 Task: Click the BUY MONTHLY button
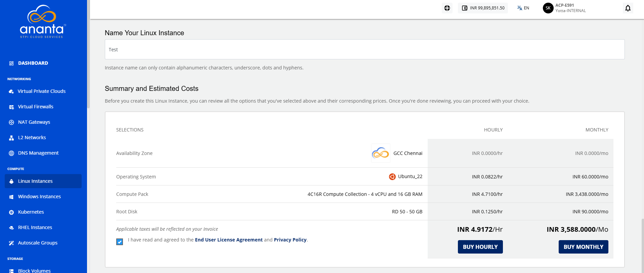click(x=583, y=247)
